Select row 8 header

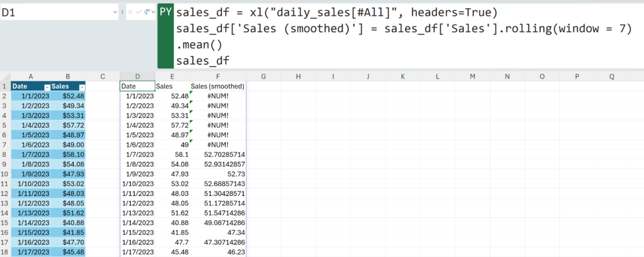(x=5, y=154)
